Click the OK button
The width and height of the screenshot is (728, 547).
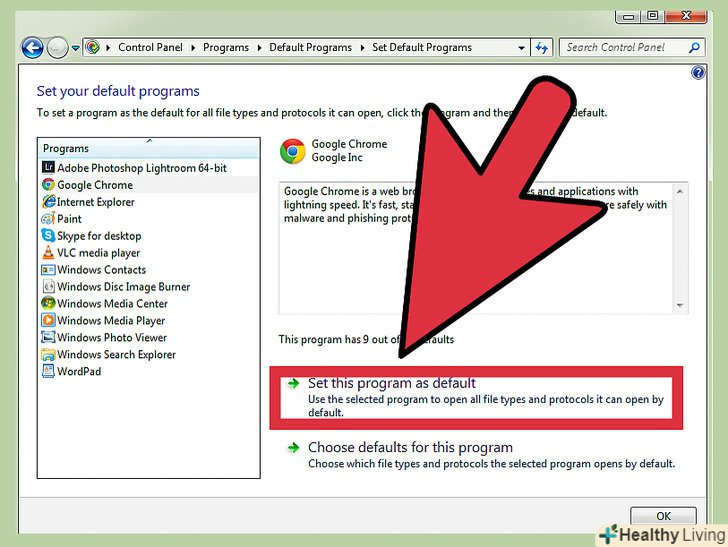click(x=663, y=516)
